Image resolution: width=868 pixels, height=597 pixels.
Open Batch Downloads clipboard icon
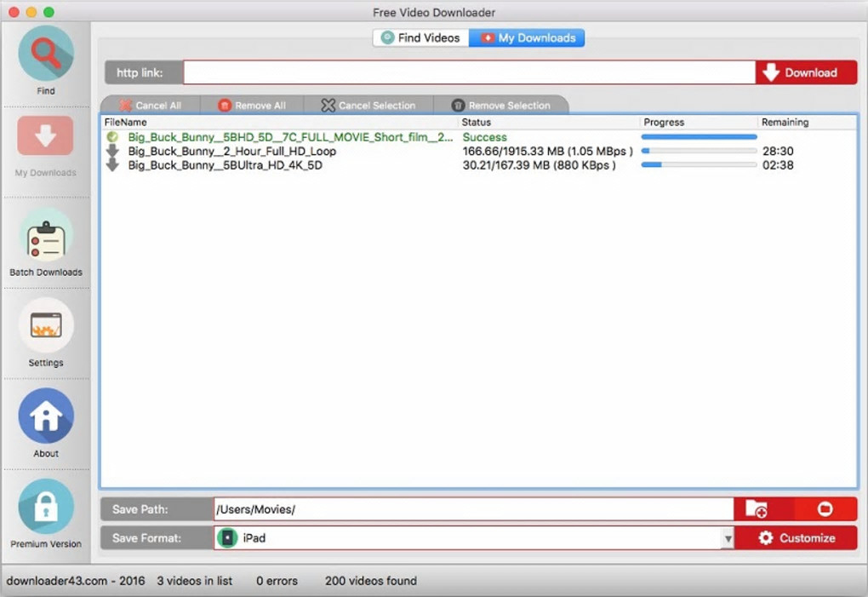(x=45, y=238)
